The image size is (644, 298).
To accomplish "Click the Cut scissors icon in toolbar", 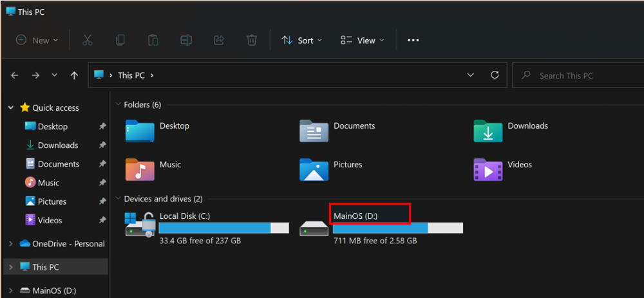I will click(x=88, y=40).
